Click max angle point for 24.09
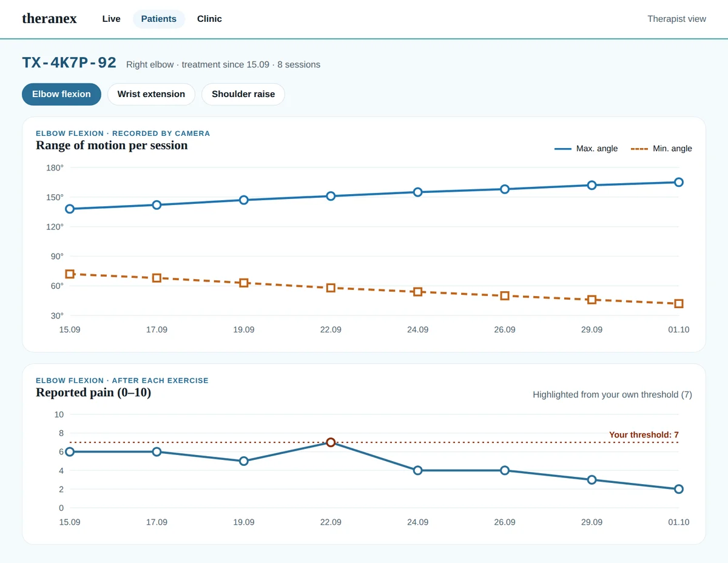 point(418,192)
